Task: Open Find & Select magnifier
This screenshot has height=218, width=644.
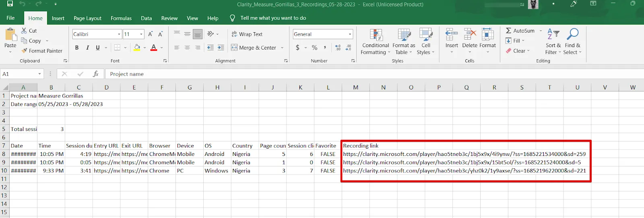Action: pyautogui.click(x=572, y=42)
